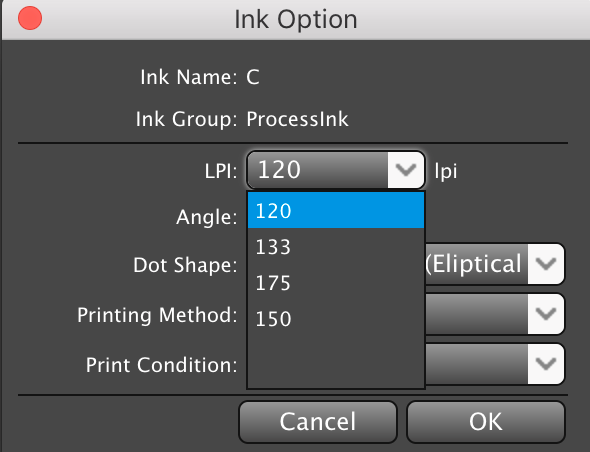Collapse the LPI dropdown via its arrow
The height and width of the screenshot is (452, 590).
click(x=406, y=170)
